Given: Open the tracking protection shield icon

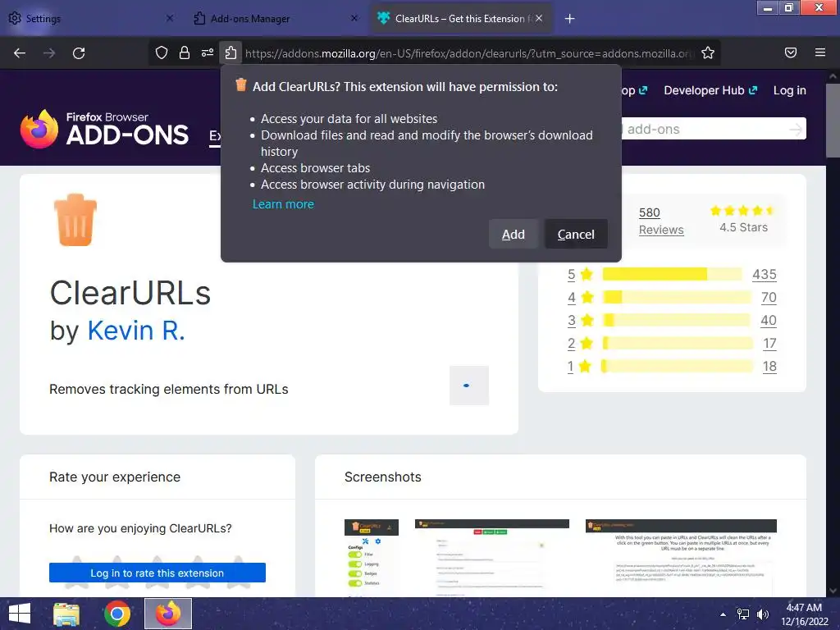Looking at the screenshot, I should coord(162,52).
